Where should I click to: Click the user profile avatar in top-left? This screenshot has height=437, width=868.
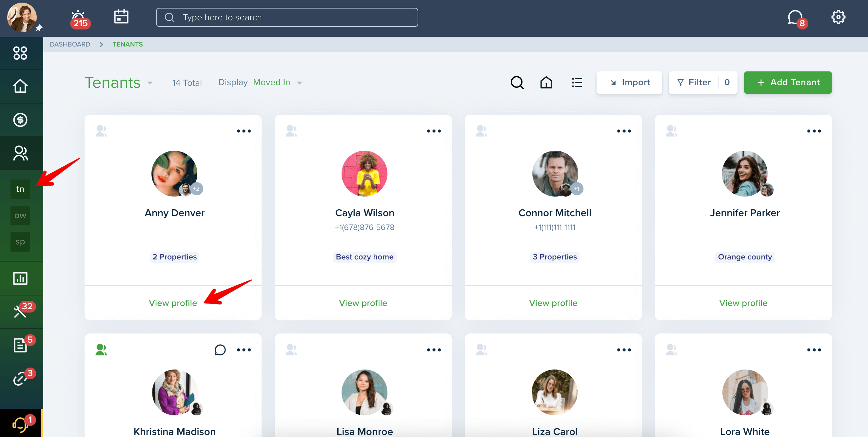[22, 17]
